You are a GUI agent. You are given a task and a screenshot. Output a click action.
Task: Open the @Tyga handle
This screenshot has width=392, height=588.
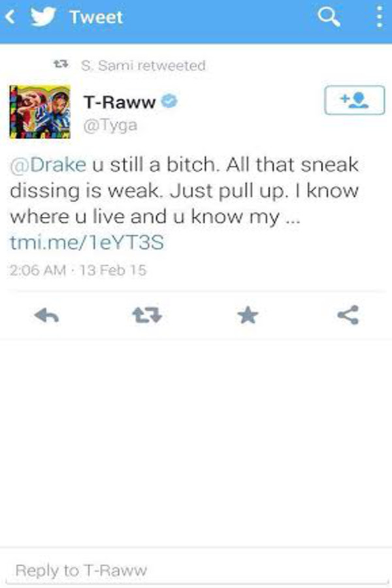110,125
